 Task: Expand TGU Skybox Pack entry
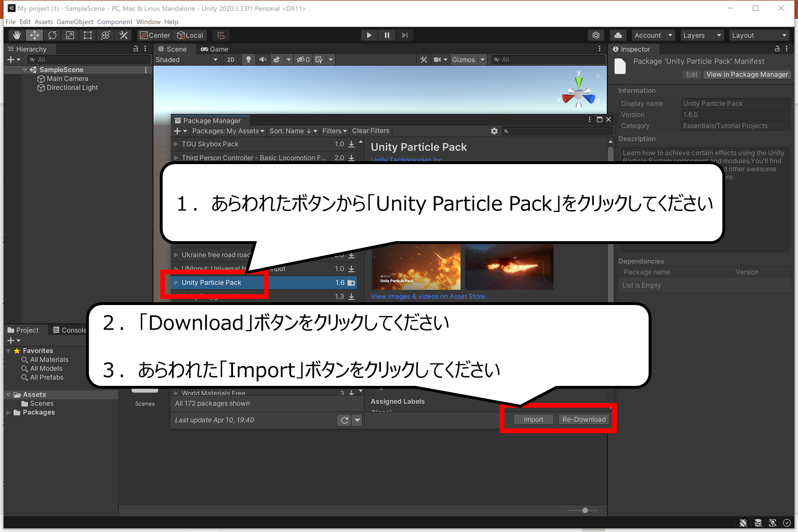click(x=176, y=144)
